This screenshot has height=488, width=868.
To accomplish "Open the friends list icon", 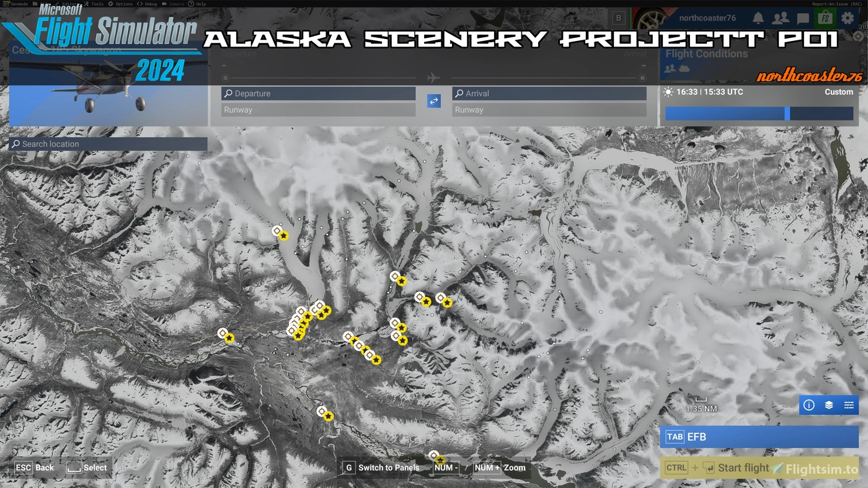I will click(779, 17).
